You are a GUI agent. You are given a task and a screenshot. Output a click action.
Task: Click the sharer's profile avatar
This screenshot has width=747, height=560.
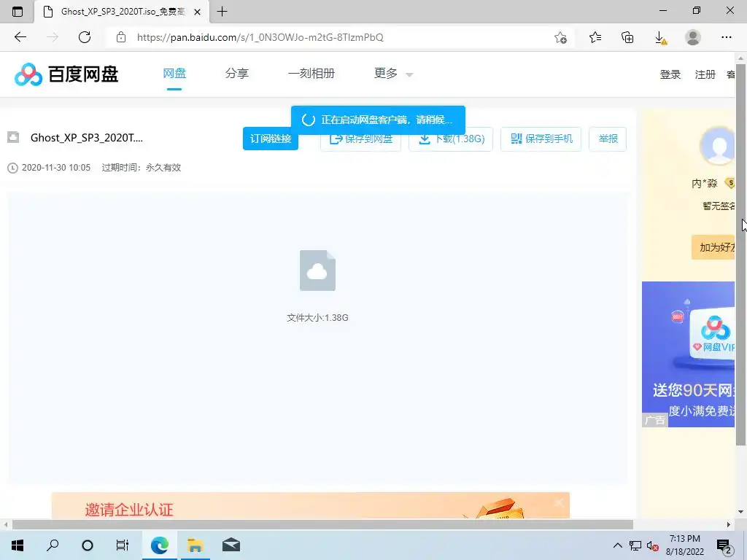pos(718,146)
